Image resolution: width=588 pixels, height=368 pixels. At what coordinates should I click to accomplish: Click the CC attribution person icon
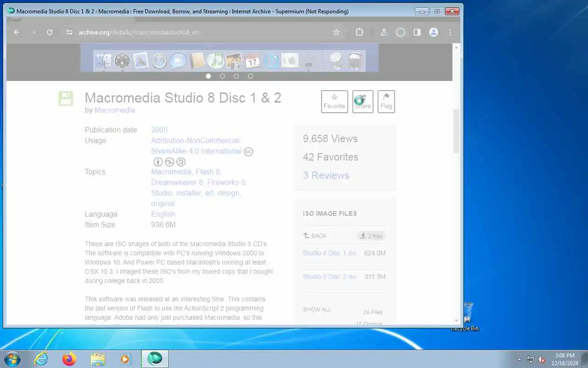158,162
